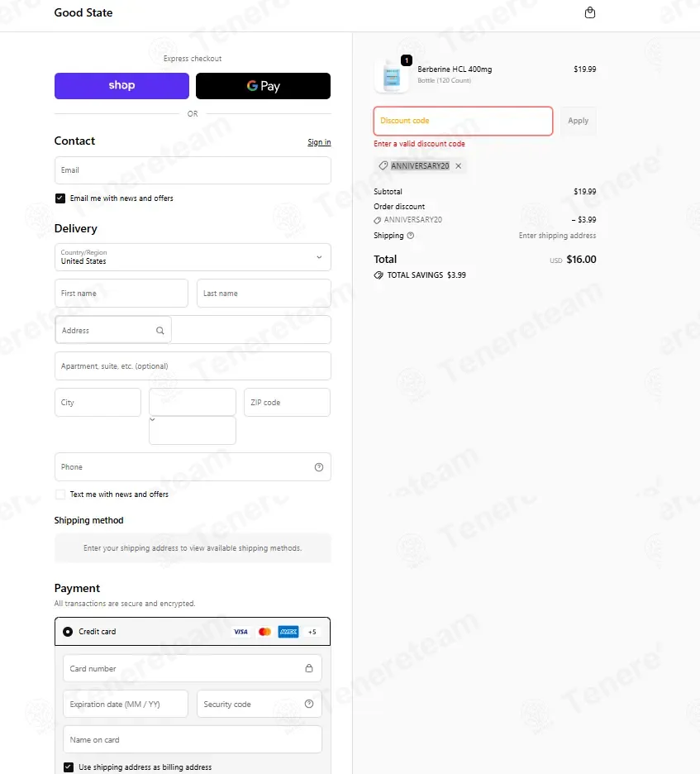Click the shipping info question mark icon
Screen dimensions: 700x774
coord(411,236)
